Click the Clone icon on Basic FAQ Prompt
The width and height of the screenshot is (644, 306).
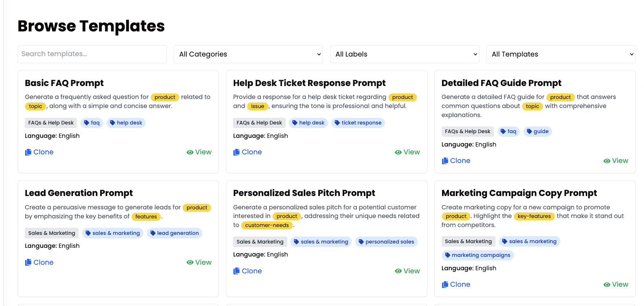28,152
